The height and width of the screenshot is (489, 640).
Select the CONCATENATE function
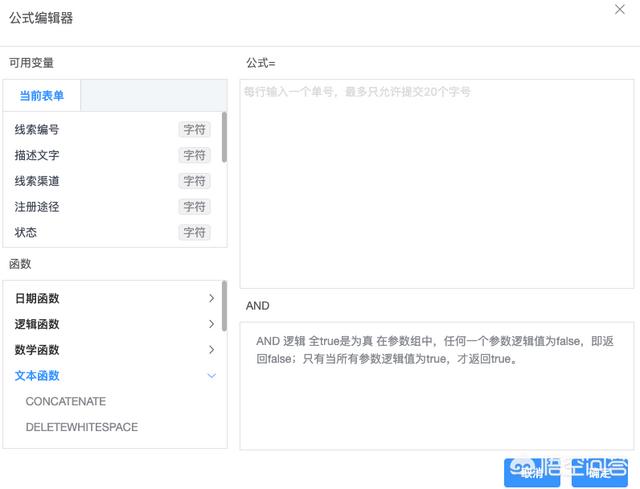coord(66,401)
